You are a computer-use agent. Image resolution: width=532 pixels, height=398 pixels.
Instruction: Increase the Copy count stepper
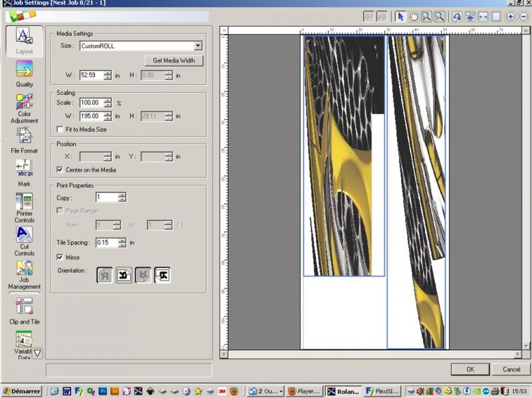[122, 195]
